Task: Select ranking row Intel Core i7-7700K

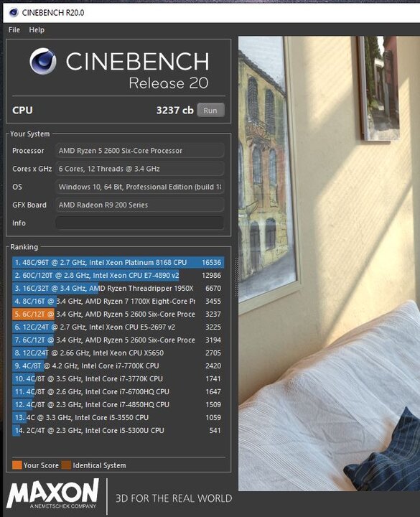Action: (118, 365)
